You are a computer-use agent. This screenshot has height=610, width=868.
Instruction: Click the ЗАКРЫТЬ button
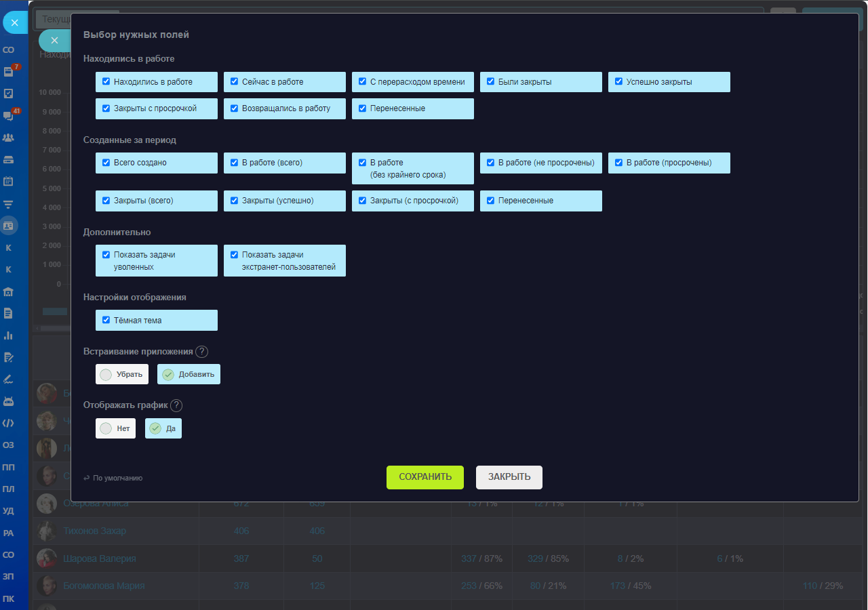point(509,477)
